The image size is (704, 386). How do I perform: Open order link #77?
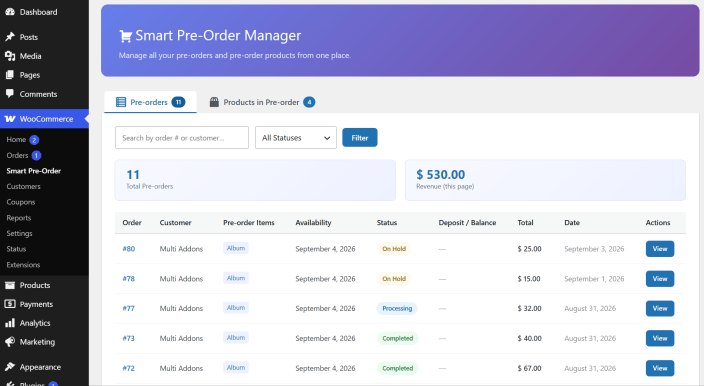(x=128, y=308)
